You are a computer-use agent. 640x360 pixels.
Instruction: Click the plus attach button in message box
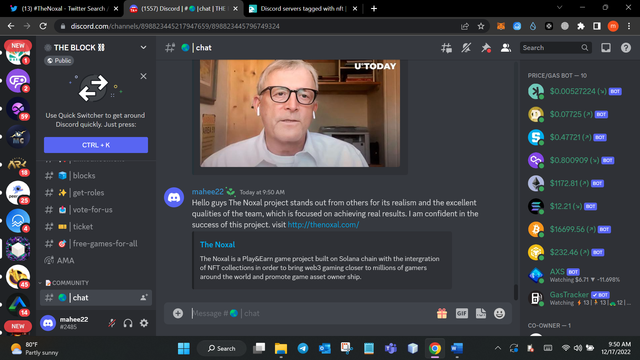coord(178,313)
